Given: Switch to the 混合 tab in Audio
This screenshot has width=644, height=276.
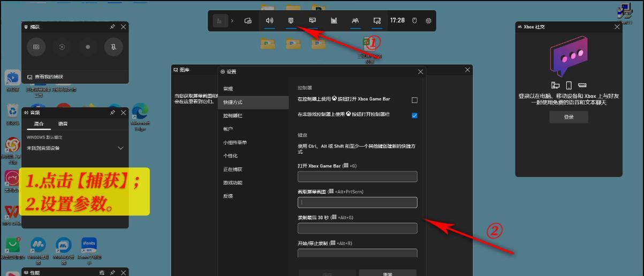Looking at the screenshot, I should click(39, 124).
